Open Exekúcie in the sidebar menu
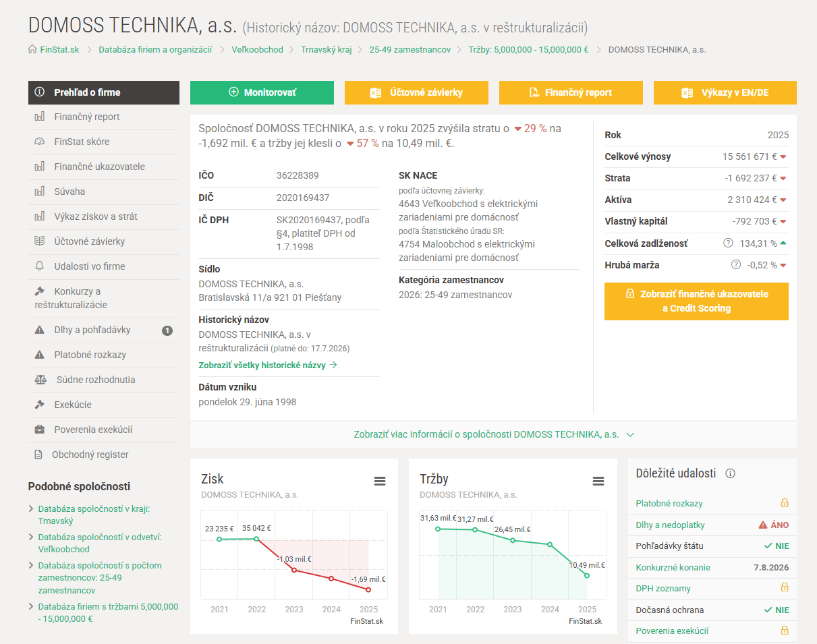The height and width of the screenshot is (644, 817). point(104,405)
